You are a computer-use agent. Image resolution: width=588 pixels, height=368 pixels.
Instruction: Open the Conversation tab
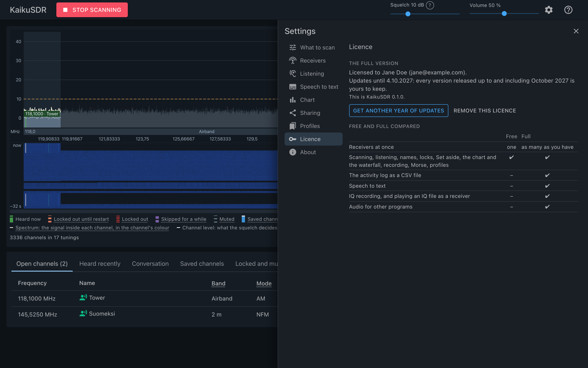click(x=150, y=264)
